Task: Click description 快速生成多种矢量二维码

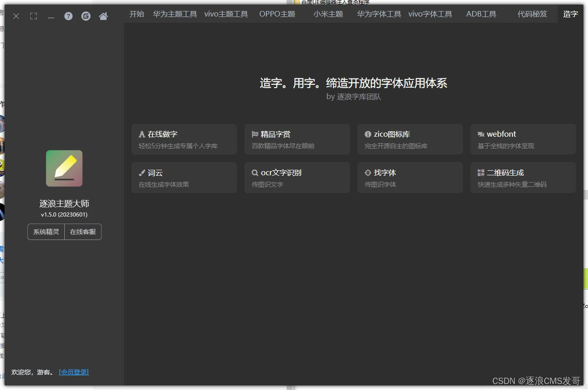Action: click(x=512, y=185)
